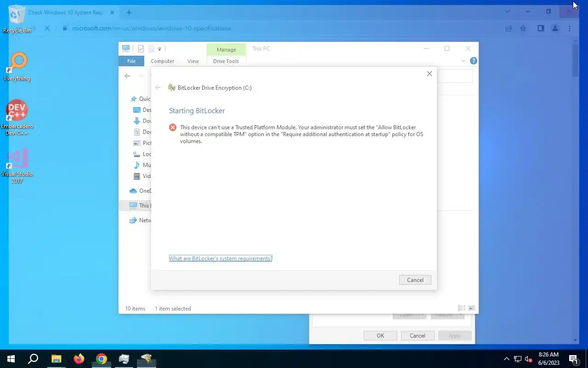
Task: Click the File Explorer search box
Action: tap(454, 76)
